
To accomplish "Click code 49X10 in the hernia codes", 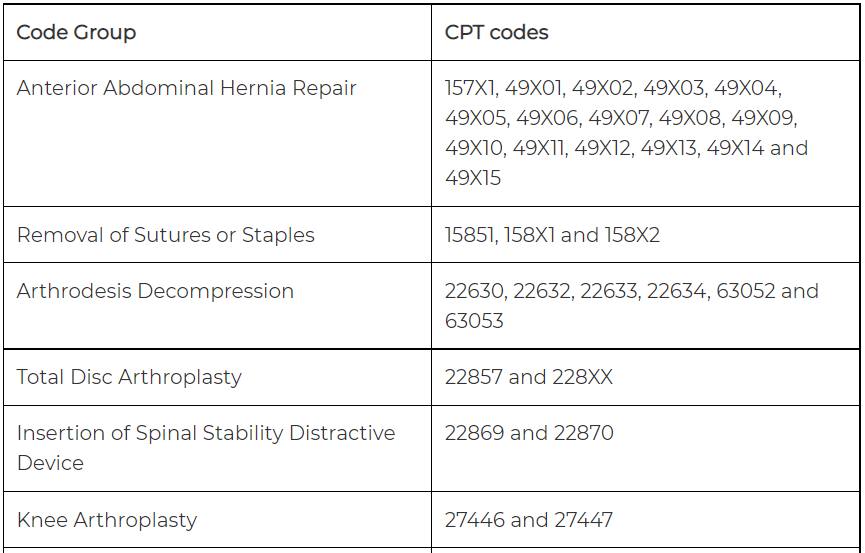I will (x=473, y=148).
